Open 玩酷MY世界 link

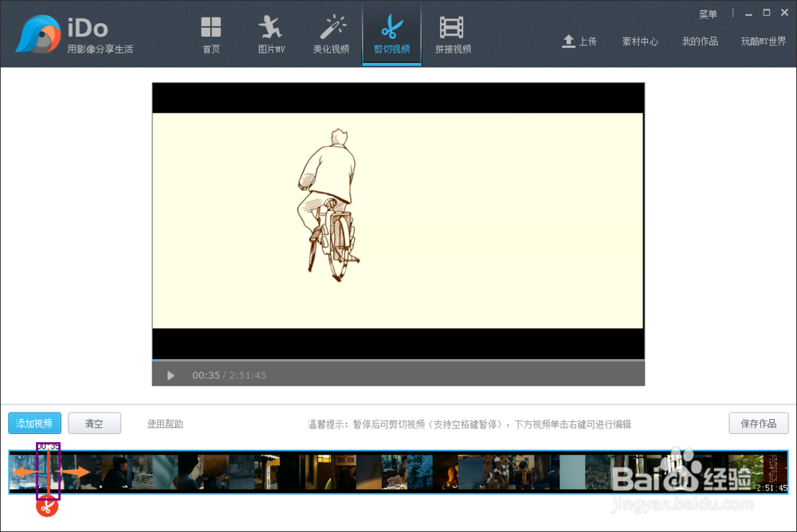click(x=764, y=41)
